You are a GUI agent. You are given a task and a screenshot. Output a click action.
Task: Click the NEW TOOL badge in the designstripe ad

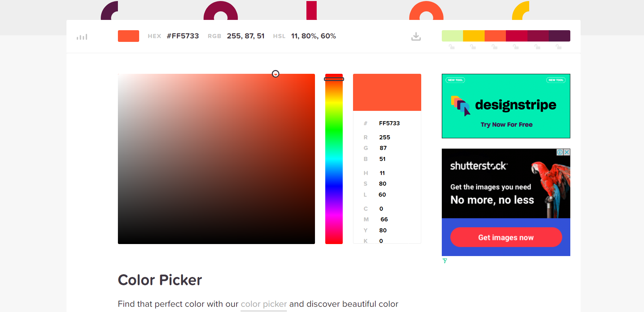pyautogui.click(x=455, y=80)
